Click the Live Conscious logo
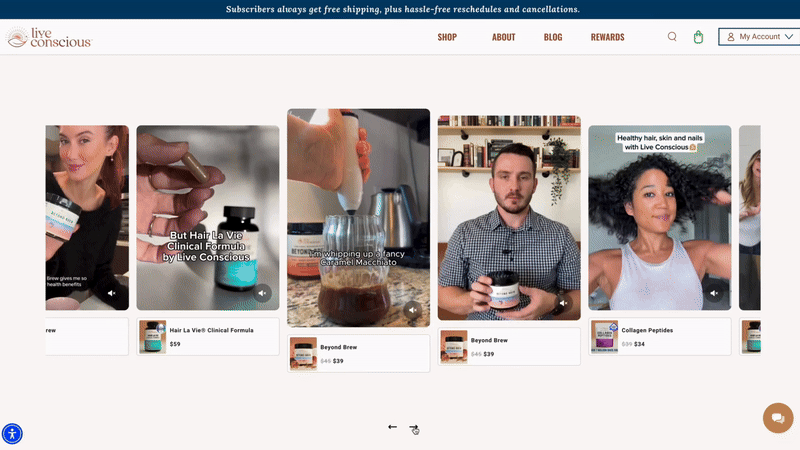 pos(49,38)
